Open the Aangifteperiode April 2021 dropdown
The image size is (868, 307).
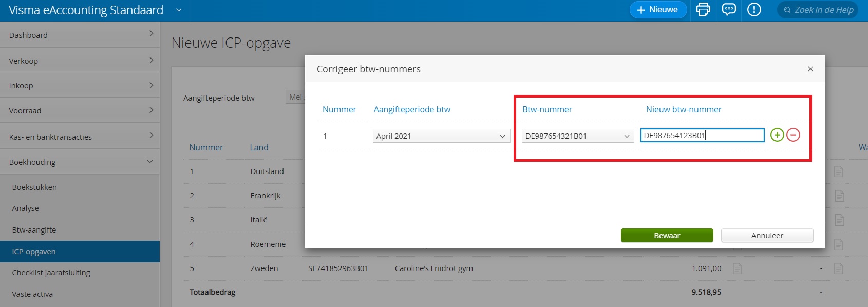pos(441,136)
